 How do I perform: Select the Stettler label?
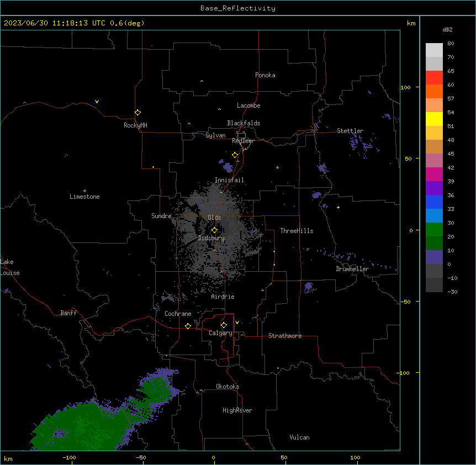[350, 131]
